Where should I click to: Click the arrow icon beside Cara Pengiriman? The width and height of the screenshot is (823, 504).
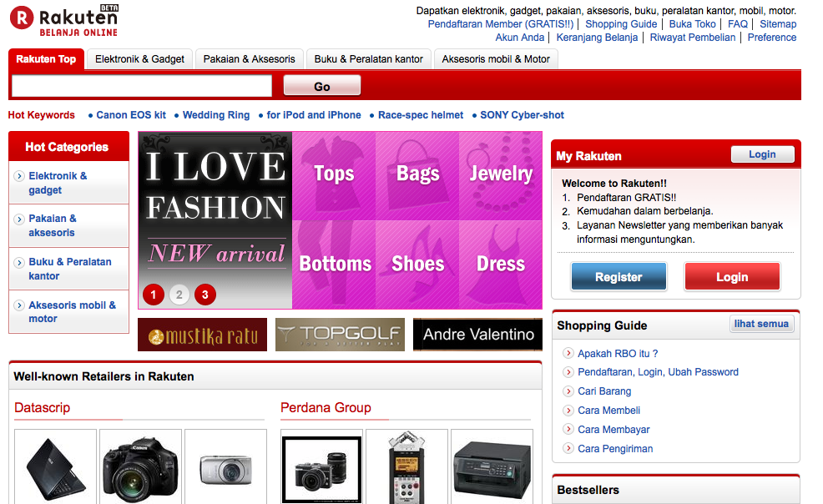pyautogui.click(x=568, y=448)
